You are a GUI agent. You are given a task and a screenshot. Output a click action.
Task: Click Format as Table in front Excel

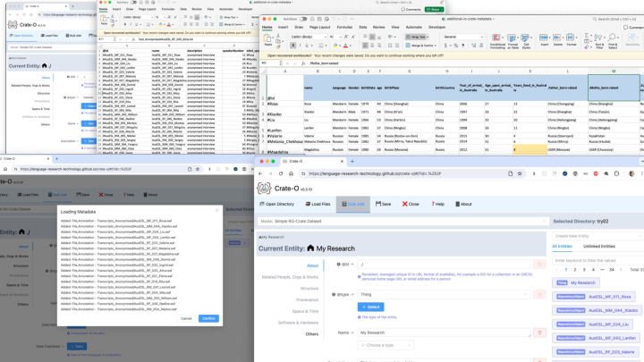click(x=513, y=42)
